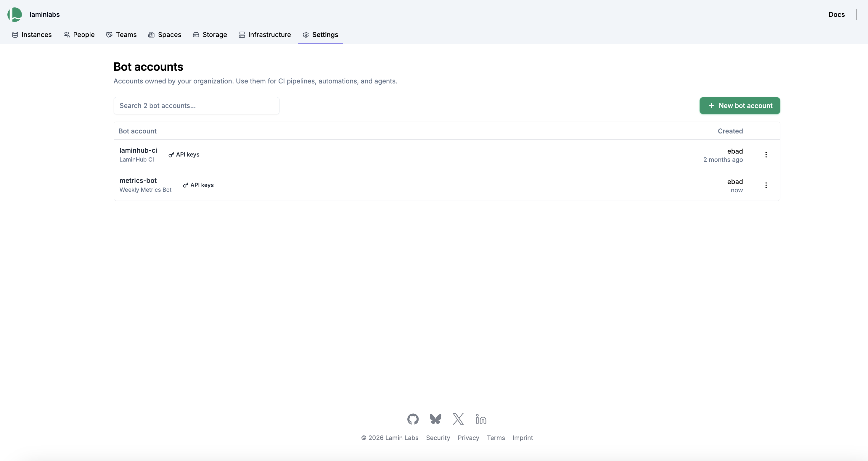Open the Bluesky butterfly icon
868x461 pixels.
435,419
